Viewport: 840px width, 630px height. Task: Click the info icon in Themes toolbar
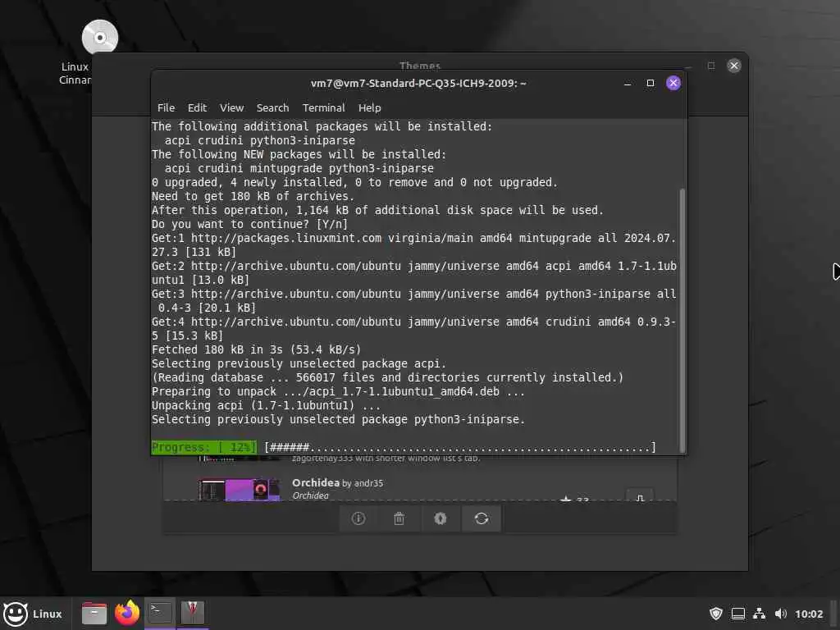(358, 518)
